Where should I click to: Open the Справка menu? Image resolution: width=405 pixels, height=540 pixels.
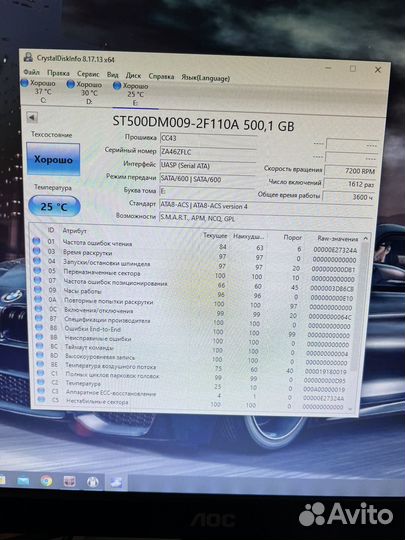[x=161, y=76]
